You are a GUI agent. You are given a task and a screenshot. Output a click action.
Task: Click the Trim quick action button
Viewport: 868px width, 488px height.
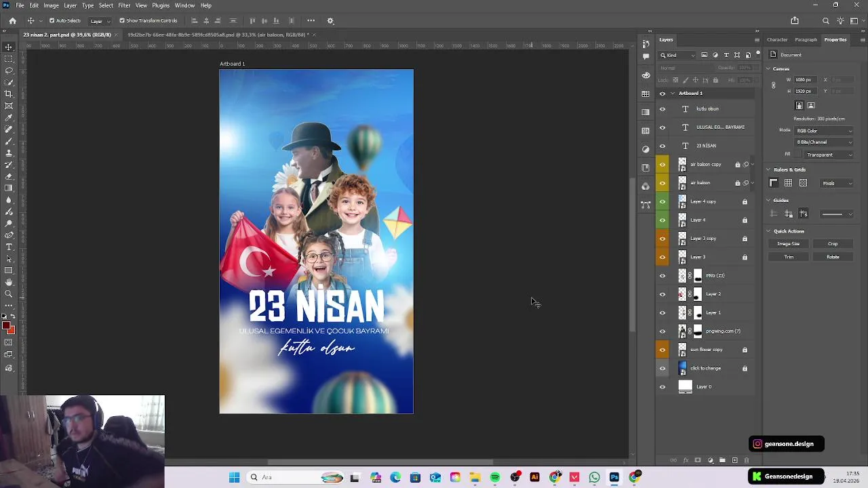(789, 257)
